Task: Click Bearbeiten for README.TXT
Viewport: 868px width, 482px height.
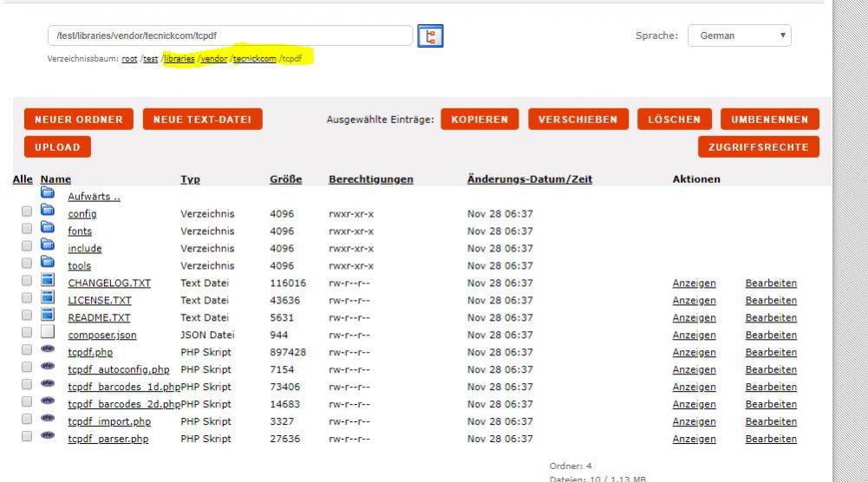Action: click(x=770, y=317)
